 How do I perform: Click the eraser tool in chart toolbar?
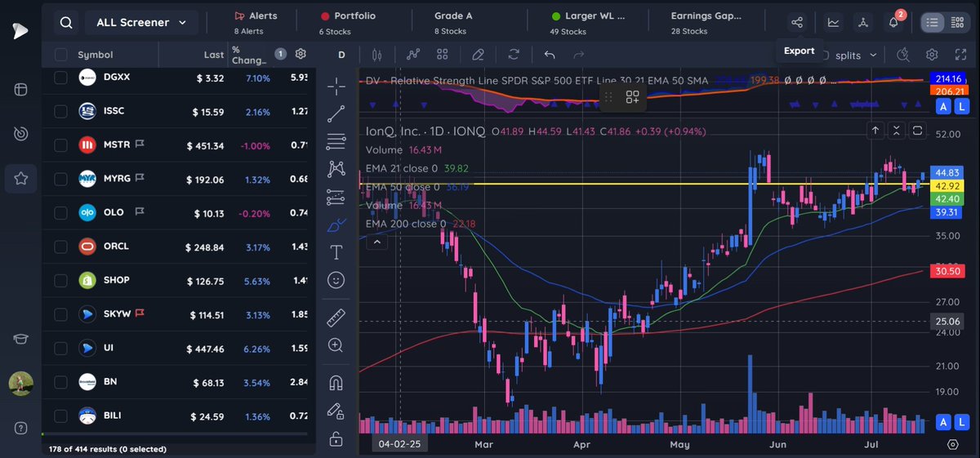point(479,55)
